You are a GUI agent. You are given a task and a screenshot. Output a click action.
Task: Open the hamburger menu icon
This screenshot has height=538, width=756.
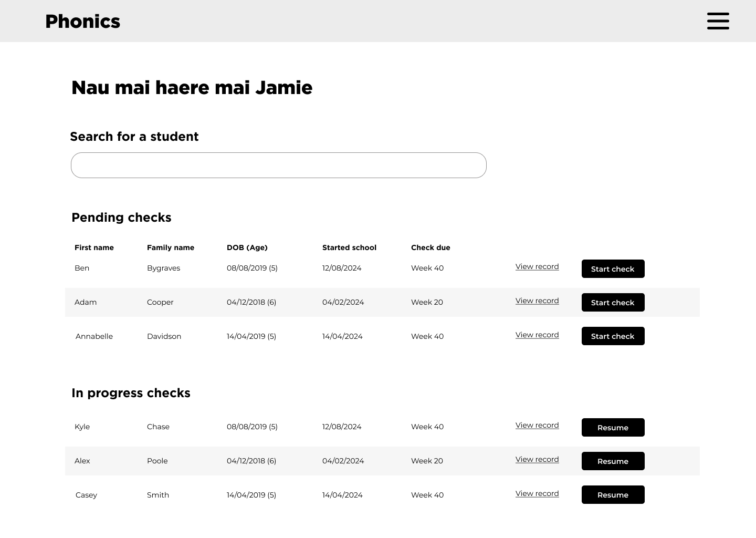click(x=718, y=21)
